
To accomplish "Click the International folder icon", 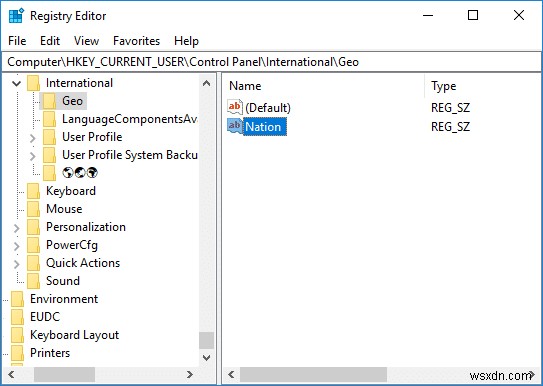I will click(33, 83).
